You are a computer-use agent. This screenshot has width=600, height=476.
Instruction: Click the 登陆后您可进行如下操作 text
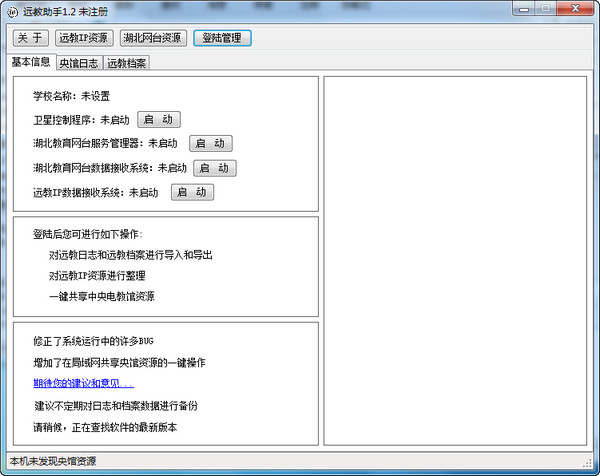(88, 234)
